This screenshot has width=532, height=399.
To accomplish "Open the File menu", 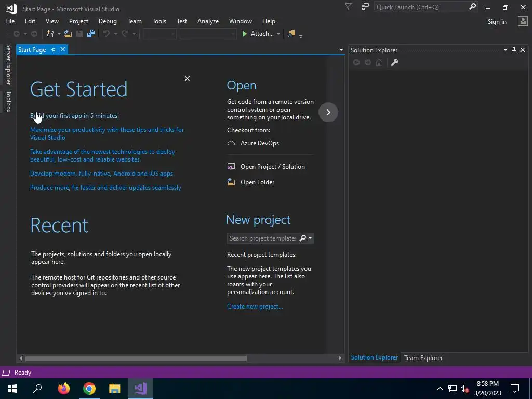I will click(x=10, y=21).
